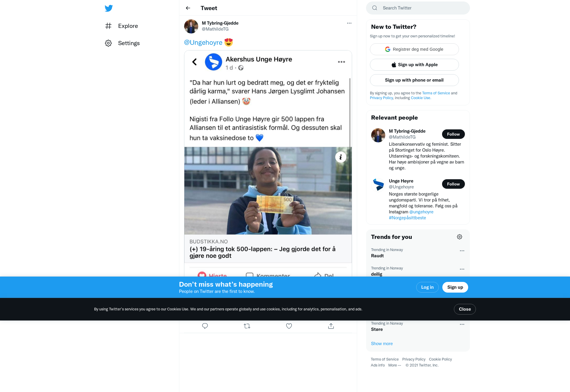570x392 pixels.
Task: Sign up with Apple
Action: pos(414,65)
